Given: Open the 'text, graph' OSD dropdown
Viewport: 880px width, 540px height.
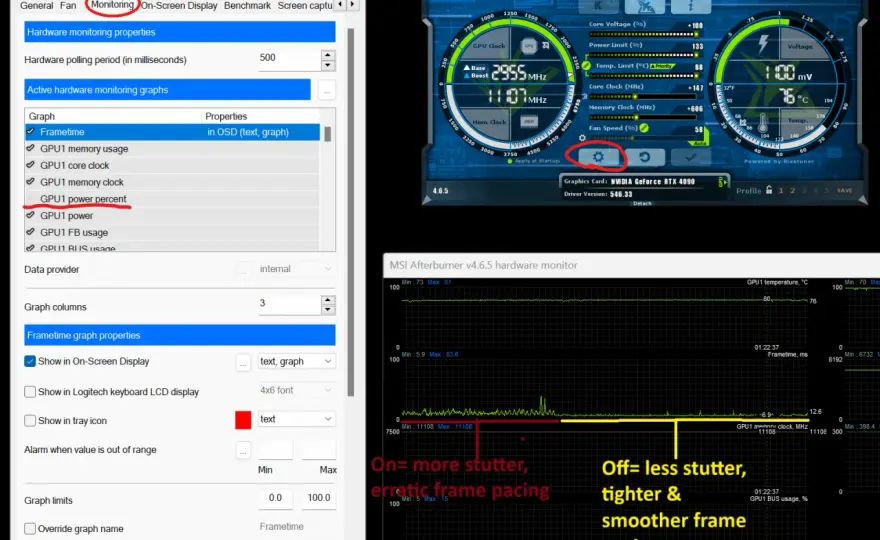Looking at the screenshot, I should click(296, 361).
